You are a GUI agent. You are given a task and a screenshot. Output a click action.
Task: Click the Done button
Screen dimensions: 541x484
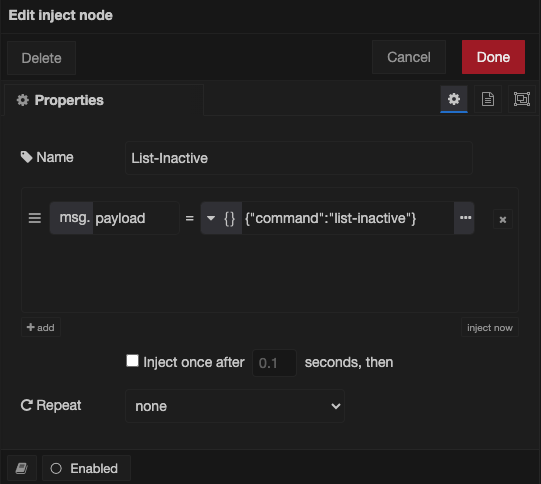[493, 57]
